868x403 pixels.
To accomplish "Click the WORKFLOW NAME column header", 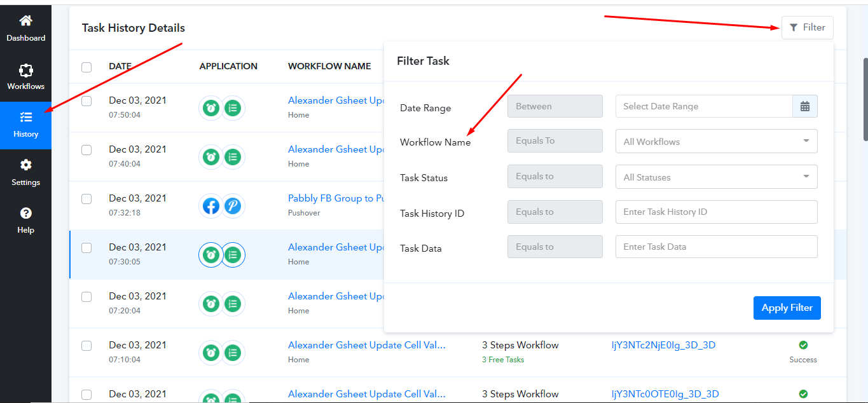I will [329, 66].
